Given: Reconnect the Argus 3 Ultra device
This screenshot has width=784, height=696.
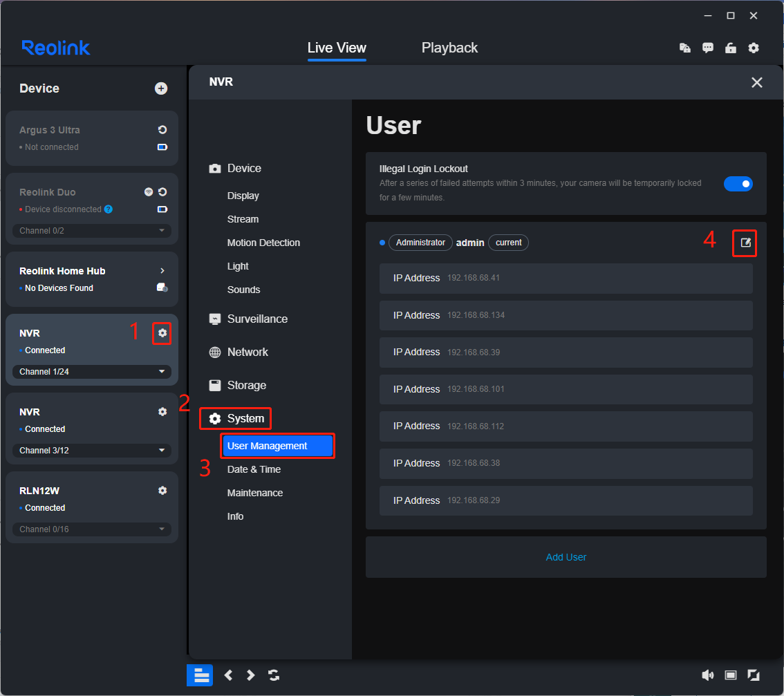Looking at the screenshot, I should 162,130.
